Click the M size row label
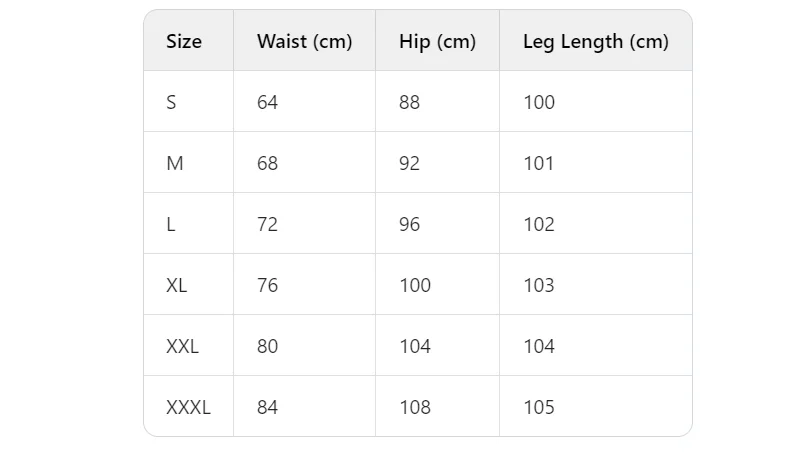Image resolution: width=786 pixels, height=452 pixels. pyautogui.click(x=174, y=163)
